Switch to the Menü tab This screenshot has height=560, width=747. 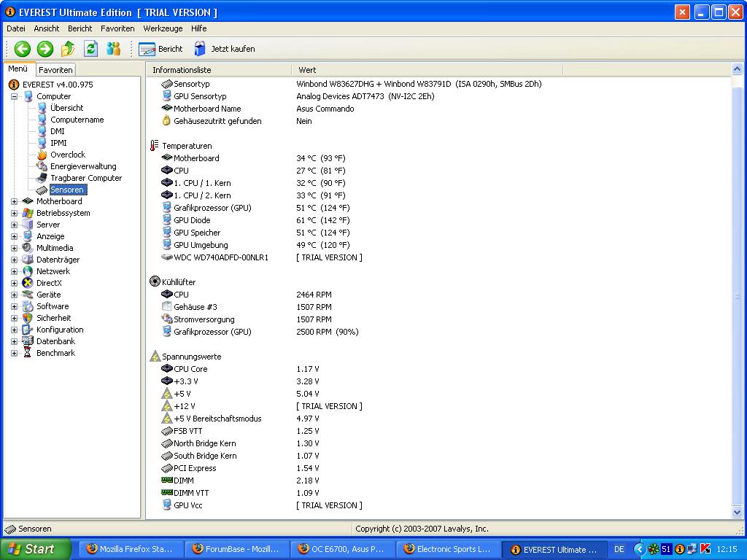click(18, 69)
